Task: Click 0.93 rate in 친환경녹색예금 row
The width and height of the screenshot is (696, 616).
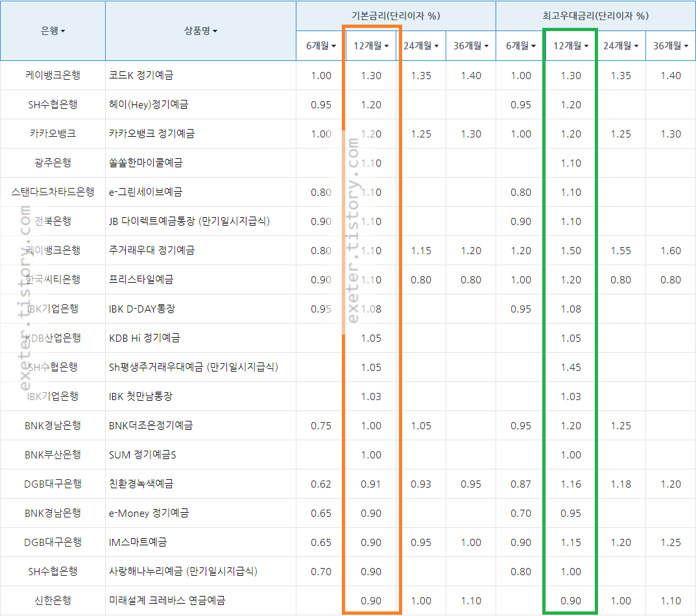Action: 421,484
